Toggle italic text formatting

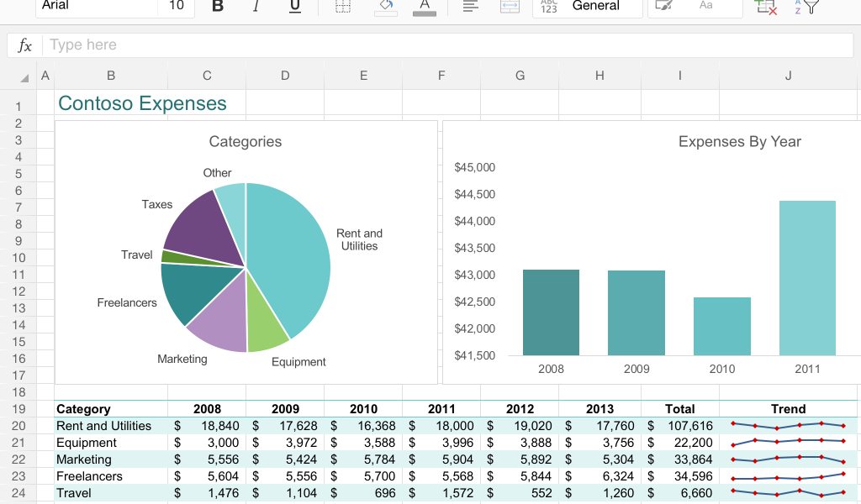click(256, 7)
